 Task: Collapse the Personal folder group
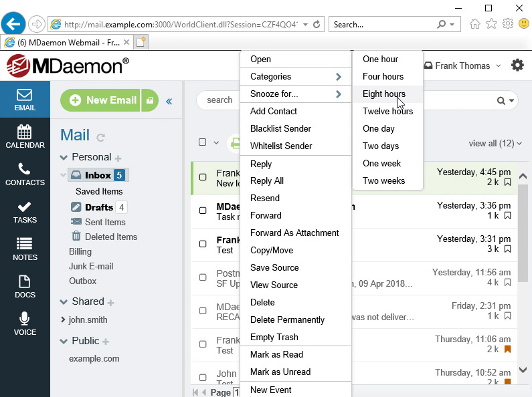tap(64, 158)
